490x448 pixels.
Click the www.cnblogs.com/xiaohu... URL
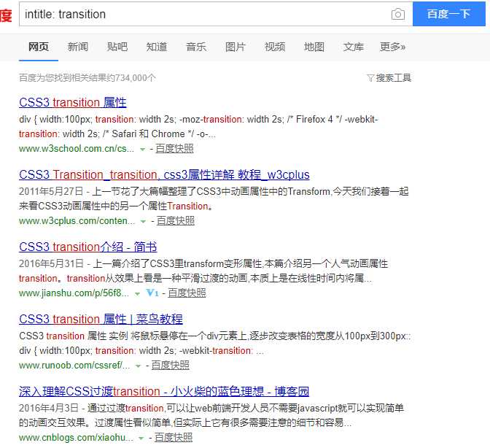coord(77,437)
